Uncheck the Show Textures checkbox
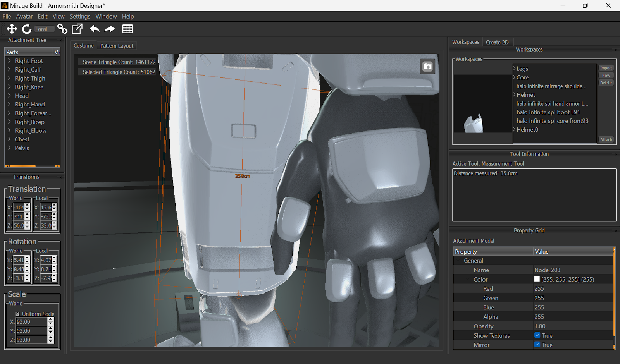 pos(537,335)
